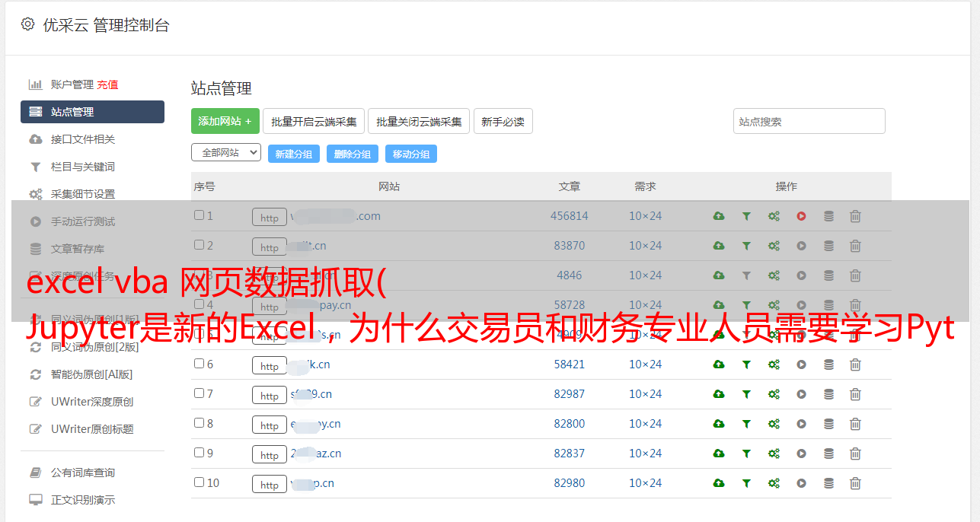Open 栏目与关键词 in the sidebar
The height and width of the screenshot is (522, 980).
tap(83, 167)
